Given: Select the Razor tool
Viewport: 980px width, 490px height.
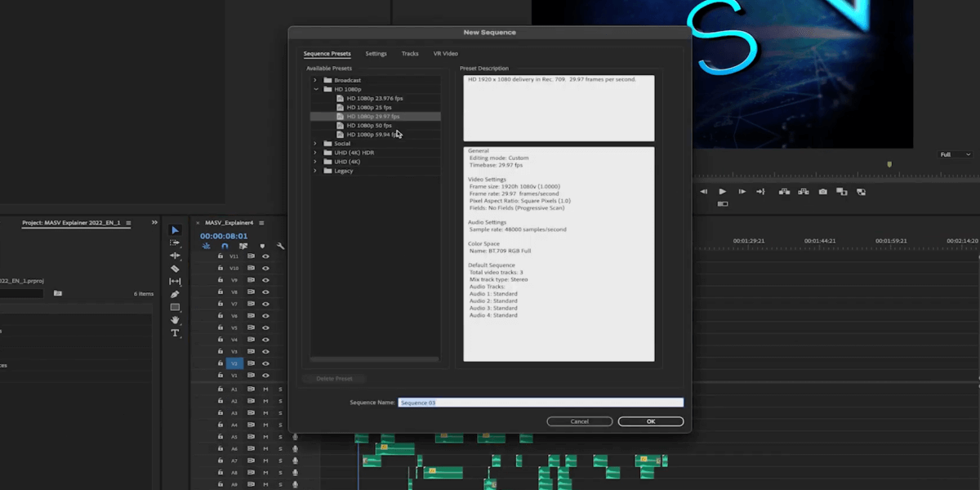Looking at the screenshot, I should (175, 269).
